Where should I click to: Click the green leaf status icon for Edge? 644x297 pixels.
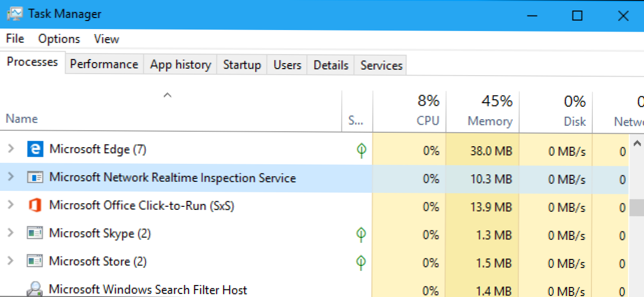(361, 150)
